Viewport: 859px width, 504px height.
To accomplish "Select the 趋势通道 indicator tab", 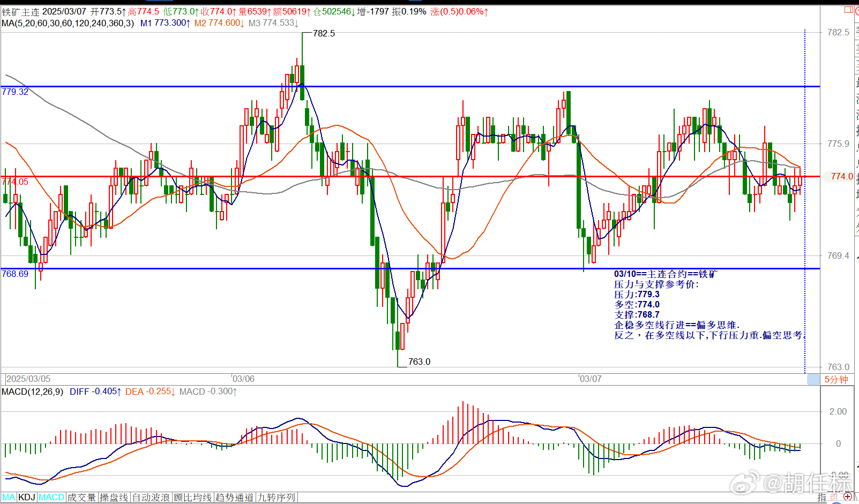I will [235, 498].
